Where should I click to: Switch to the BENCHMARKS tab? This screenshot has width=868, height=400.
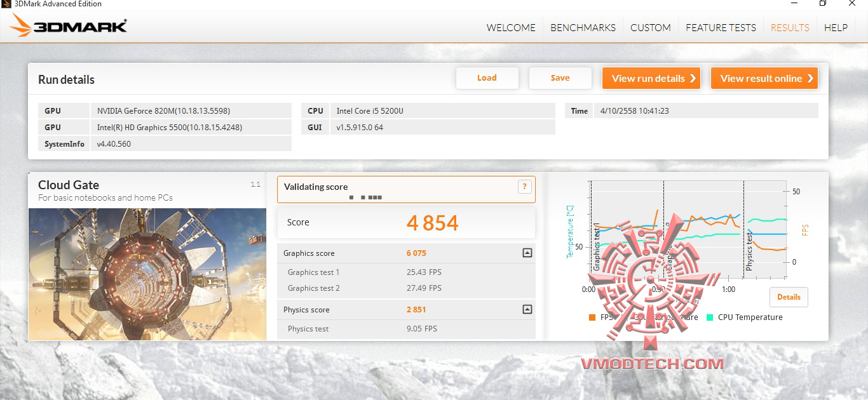(583, 28)
